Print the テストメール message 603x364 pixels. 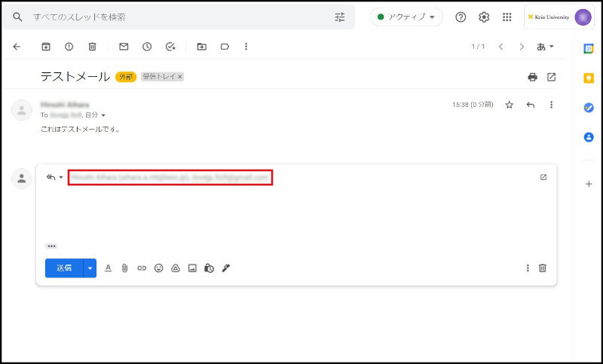[532, 77]
